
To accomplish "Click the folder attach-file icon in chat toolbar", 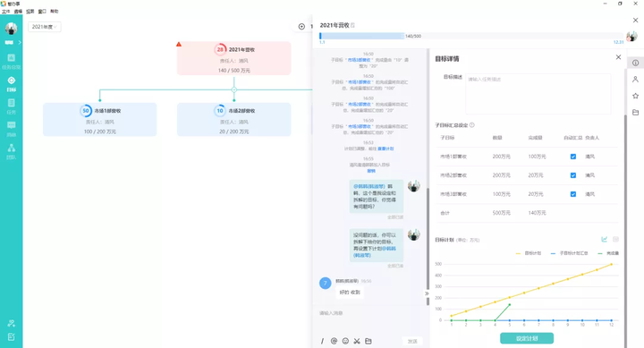I will tap(369, 341).
